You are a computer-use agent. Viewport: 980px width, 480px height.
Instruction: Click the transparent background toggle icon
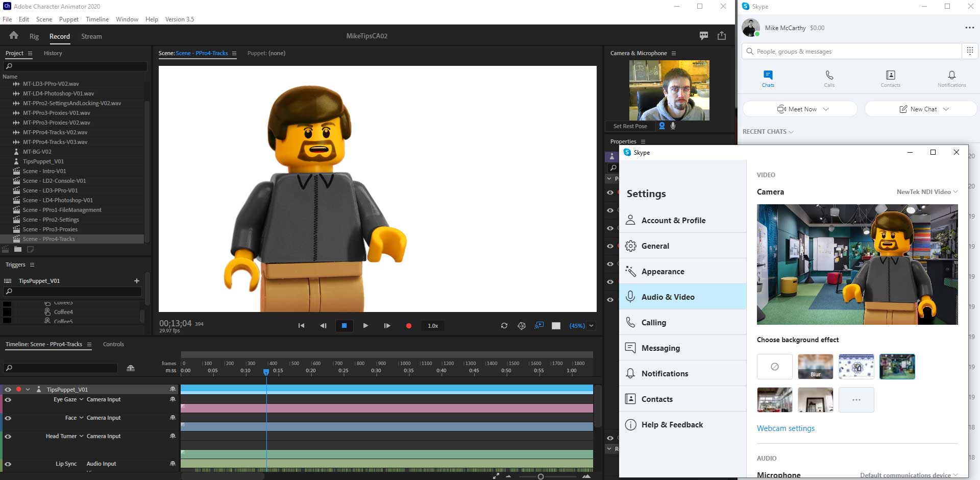556,326
